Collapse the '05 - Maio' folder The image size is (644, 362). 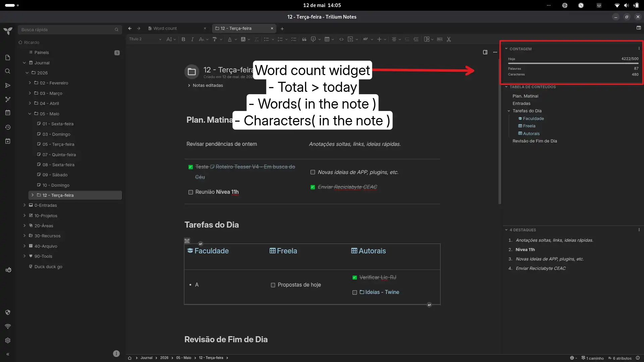(x=30, y=114)
